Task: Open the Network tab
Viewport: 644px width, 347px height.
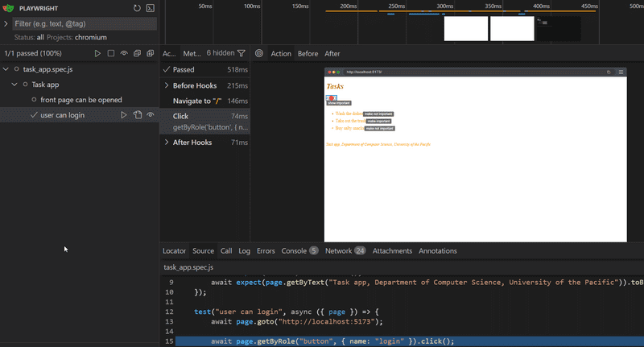Action: (345, 251)
